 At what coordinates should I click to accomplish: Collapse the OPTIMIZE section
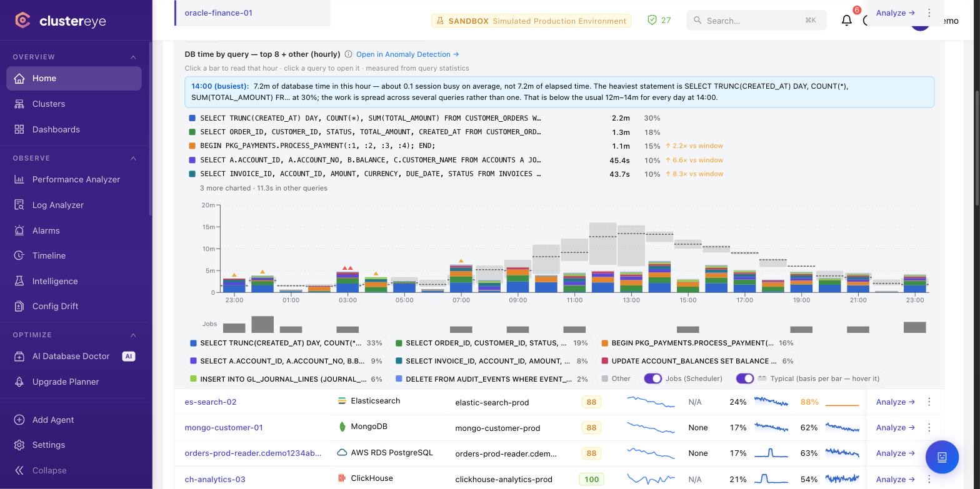[133, 335]
